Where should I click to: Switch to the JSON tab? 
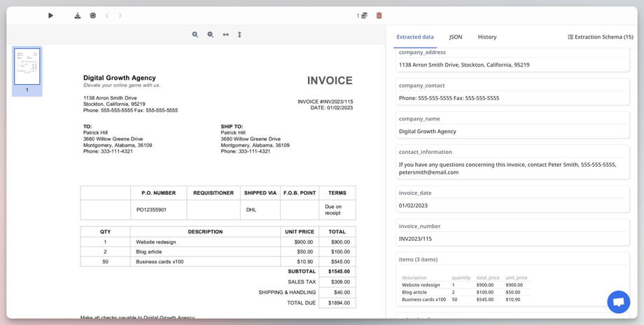(455, 36)
